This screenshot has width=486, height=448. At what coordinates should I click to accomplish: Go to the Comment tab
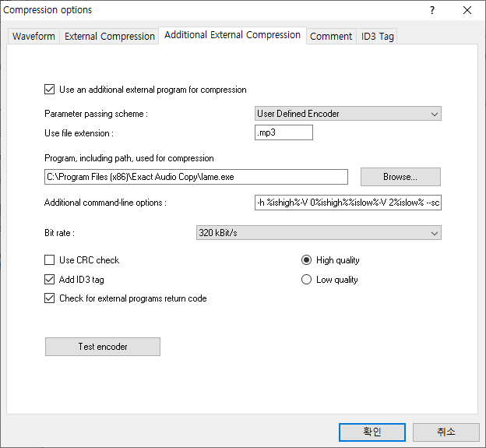coord(331,37)
